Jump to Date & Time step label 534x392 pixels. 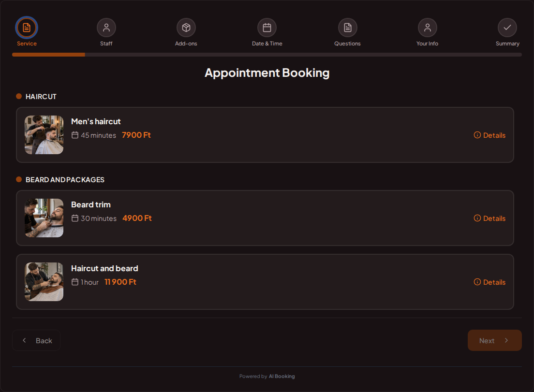click(x=267, y=44)
